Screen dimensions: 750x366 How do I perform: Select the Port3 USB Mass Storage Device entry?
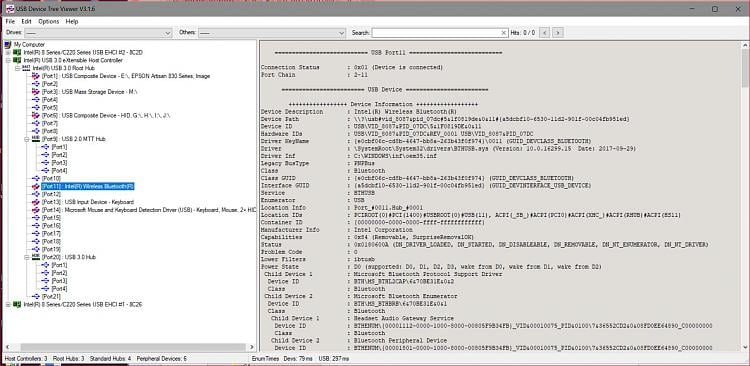click(x=89, y=92)
